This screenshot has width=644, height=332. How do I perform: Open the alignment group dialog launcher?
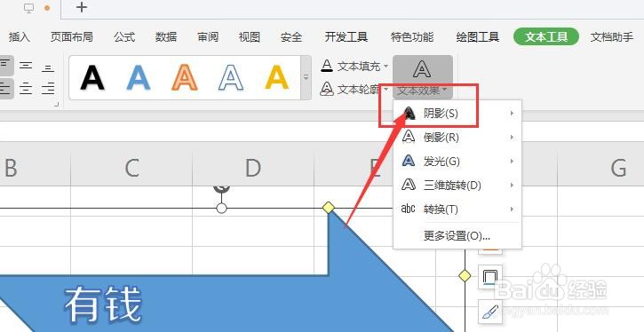click(56, 105)
